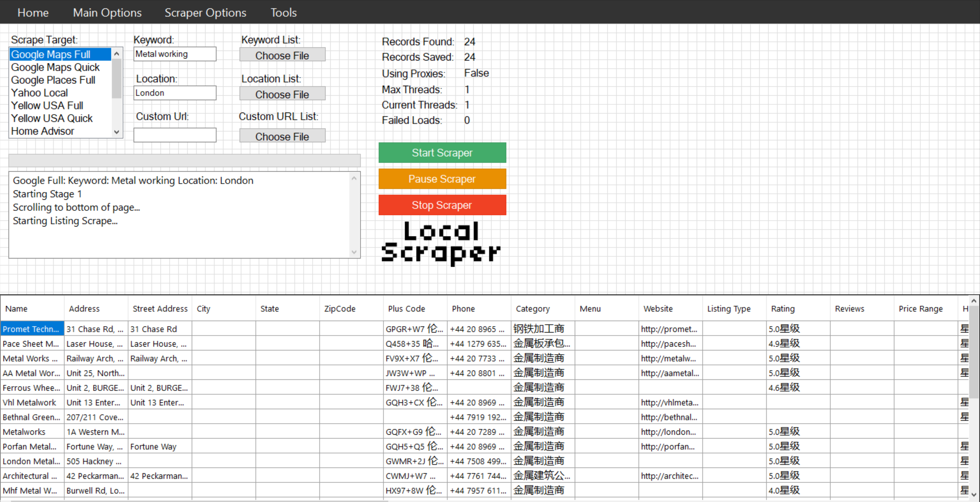Sort by Address column header
This screenshot has width=980, height=502.
tap(96, 308)
